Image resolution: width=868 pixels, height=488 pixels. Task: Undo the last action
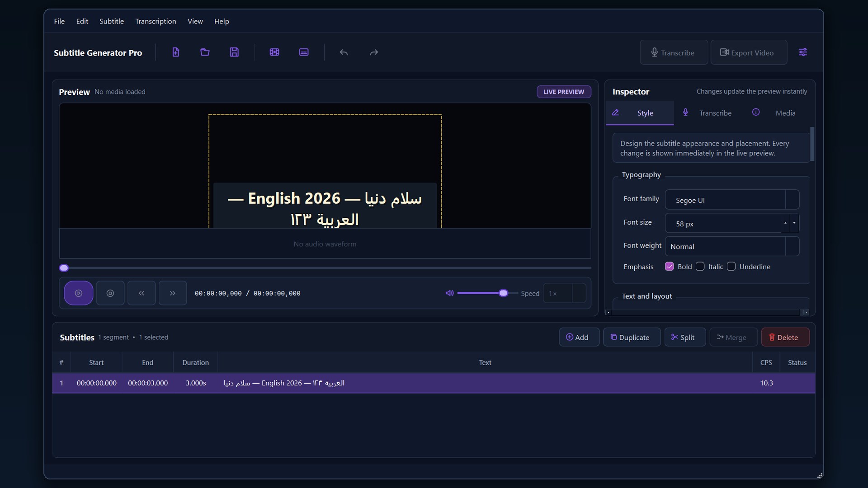pos(344,52)
